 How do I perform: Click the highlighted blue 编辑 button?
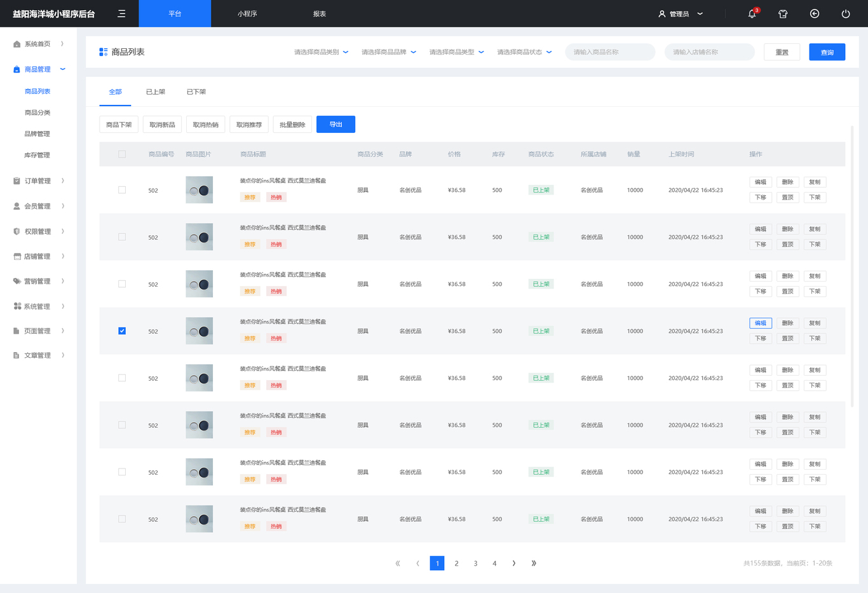[761, 323]
